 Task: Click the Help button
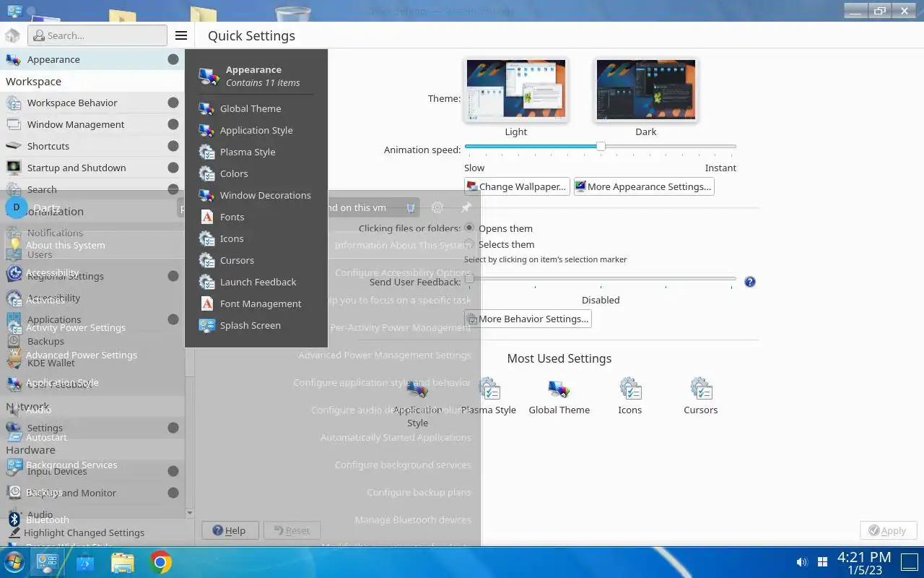pos(230,530)
